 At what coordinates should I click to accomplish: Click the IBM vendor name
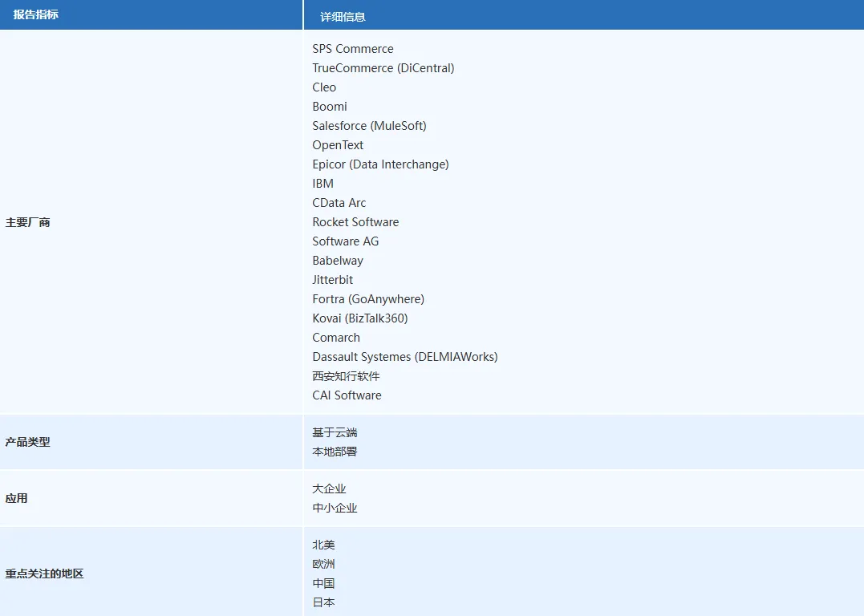click(x=323, y=184)
